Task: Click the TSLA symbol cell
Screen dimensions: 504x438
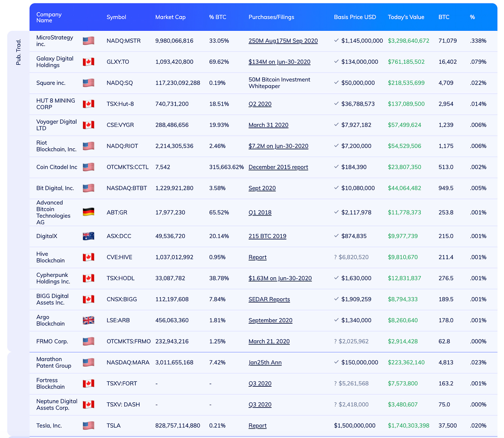Action: point(114,426)
